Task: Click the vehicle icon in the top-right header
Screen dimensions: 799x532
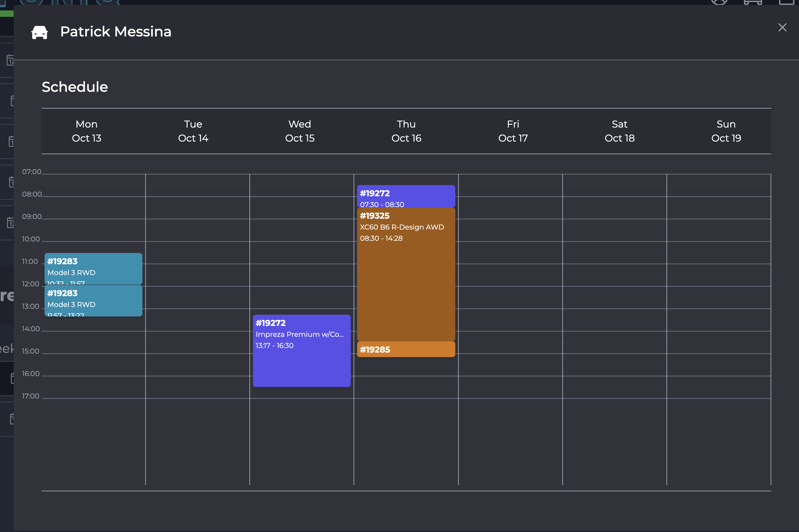Action: [x=753, y=2]
